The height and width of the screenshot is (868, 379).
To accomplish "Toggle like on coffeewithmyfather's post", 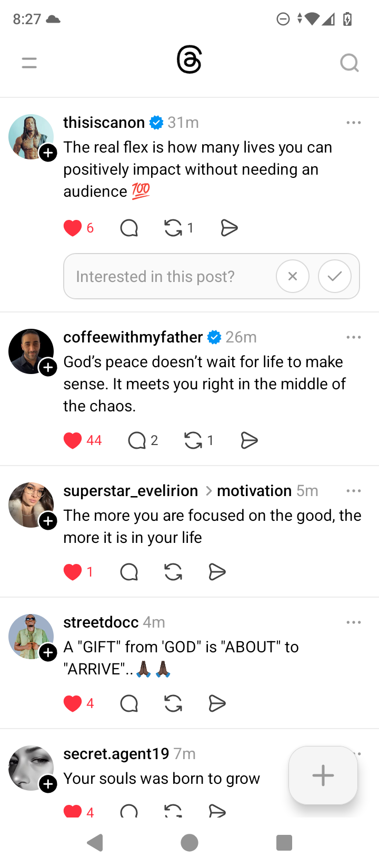I will click(x=73, y=440).
